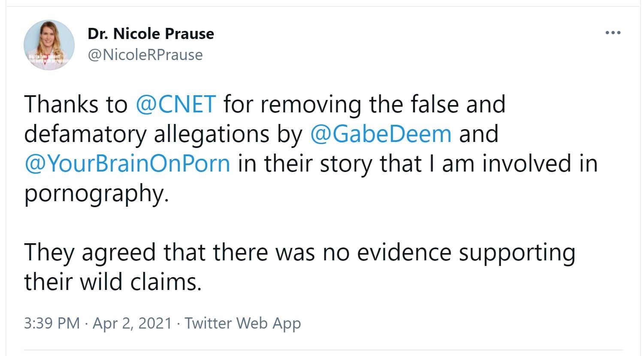Click the 3:39 PM time in timestamp

coord(52,323)
